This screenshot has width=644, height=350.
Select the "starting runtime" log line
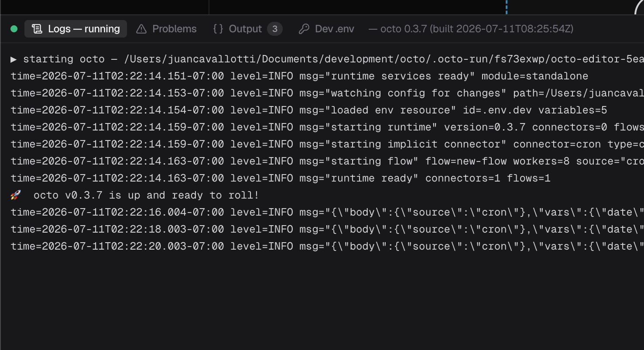pyautogui.click(x=327, y=127)
